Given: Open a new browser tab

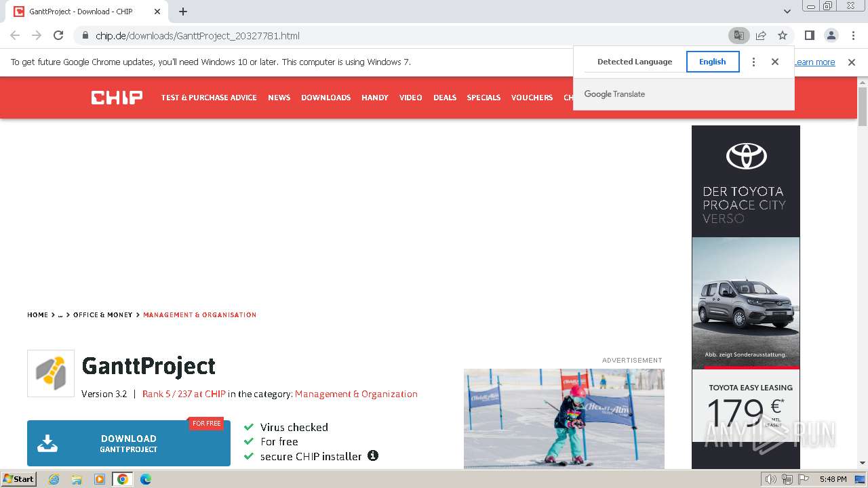Looking at the screenshot, I should coord(183,12).
